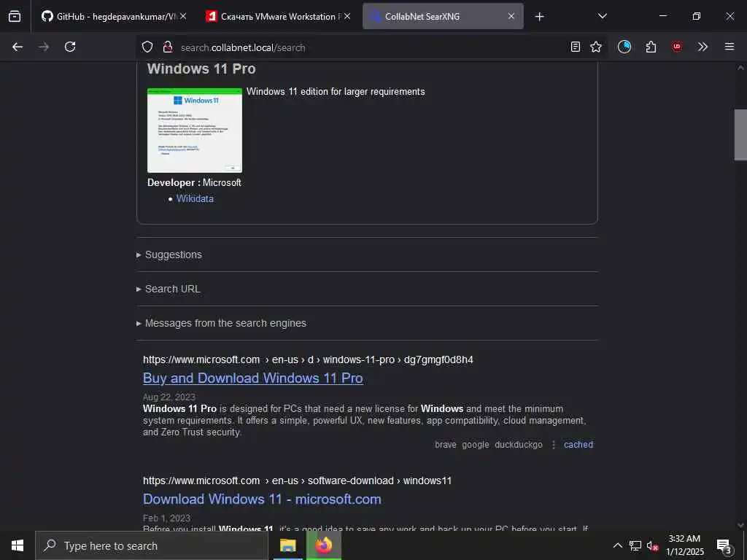This screenshot has height=560, width=747.
Task: Click the Firefox icon in the taskbar
Action: [323, 545]
